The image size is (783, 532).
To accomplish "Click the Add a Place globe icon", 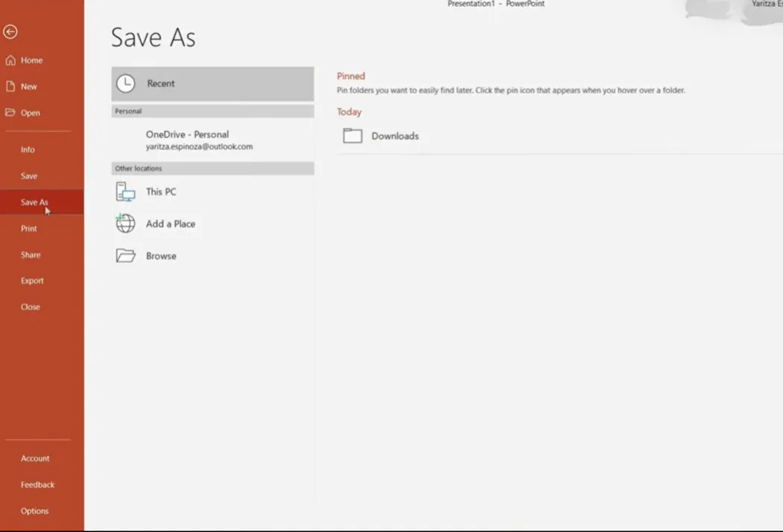I will [125, 224].
